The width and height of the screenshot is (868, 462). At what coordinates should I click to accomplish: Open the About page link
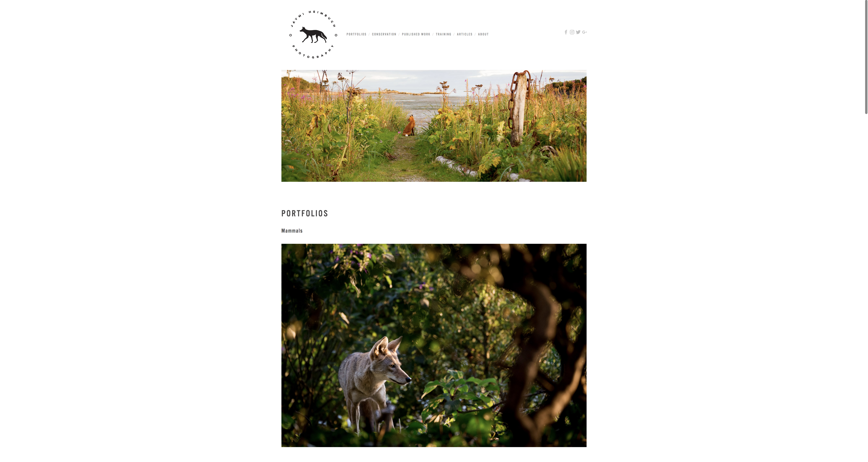click(483, 34)
